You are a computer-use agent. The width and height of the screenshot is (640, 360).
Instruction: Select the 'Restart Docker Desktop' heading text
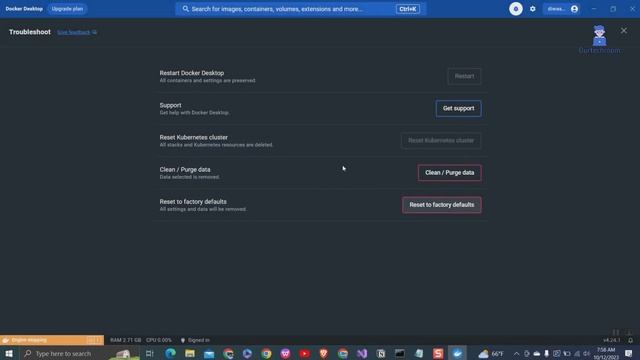[192, 73]
